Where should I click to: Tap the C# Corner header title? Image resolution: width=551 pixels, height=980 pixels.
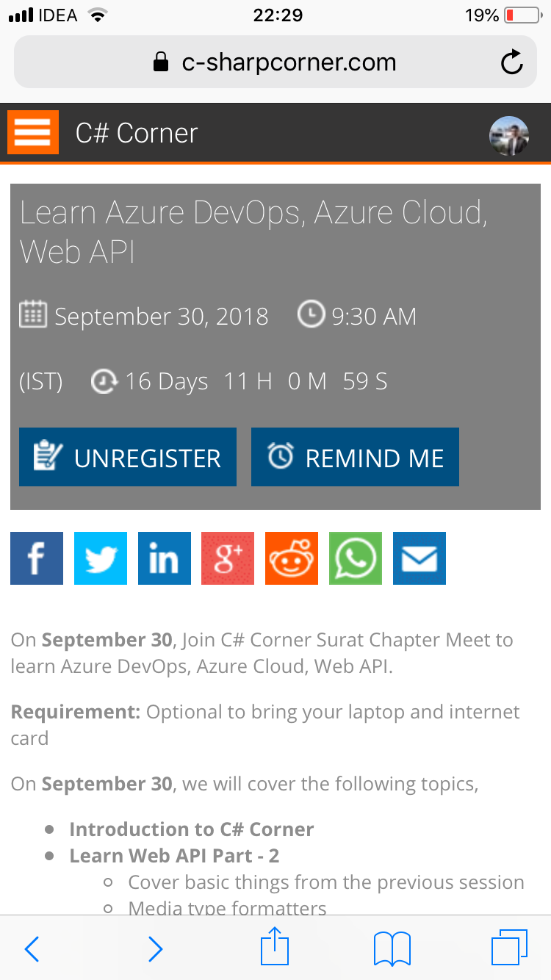(137, 133)
